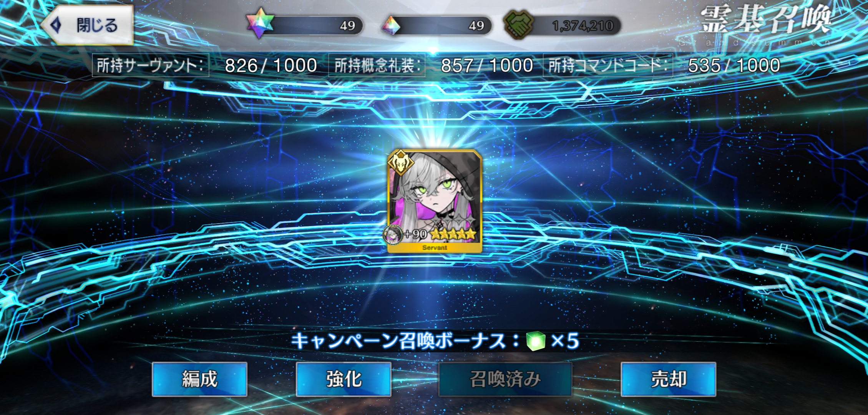The height and width of the screenshot is (415, 868).
Task: Tap the キャンペーン召喚ボーナス text
Action: click(x=399, y=341)
